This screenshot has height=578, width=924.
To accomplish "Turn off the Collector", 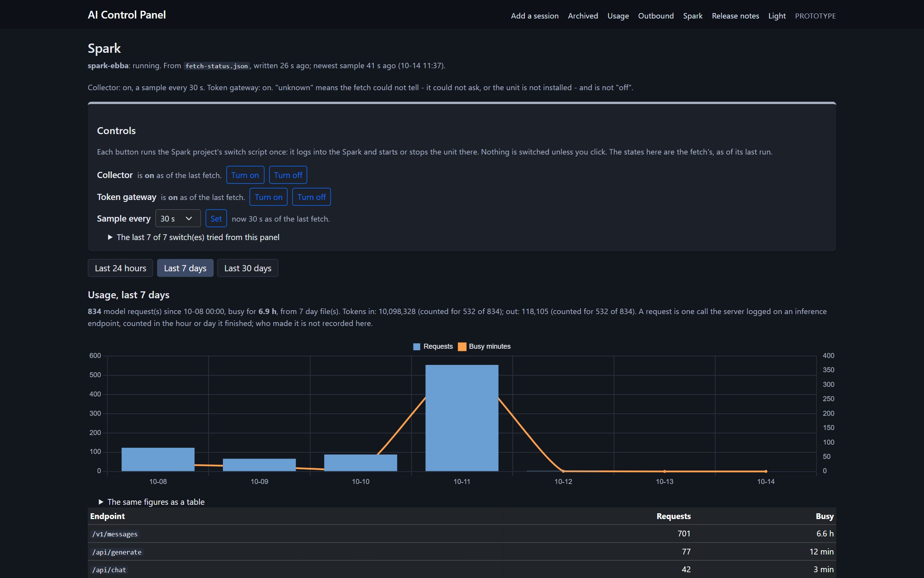I will tap(288, 175).
